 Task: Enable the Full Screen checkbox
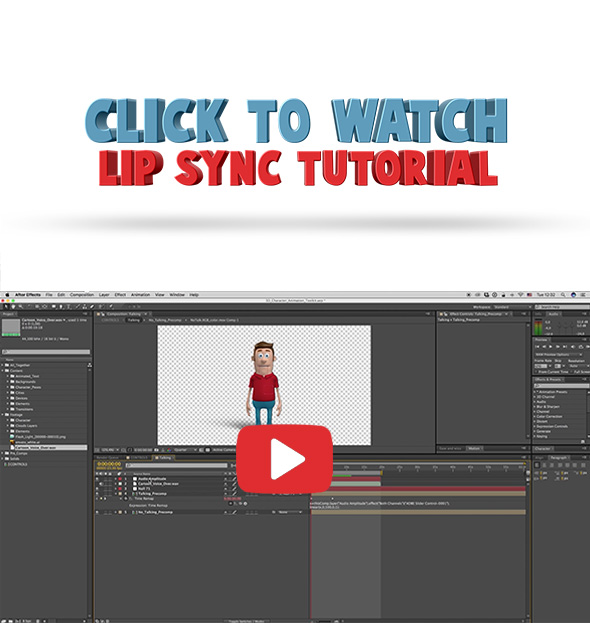coord(571,372)
